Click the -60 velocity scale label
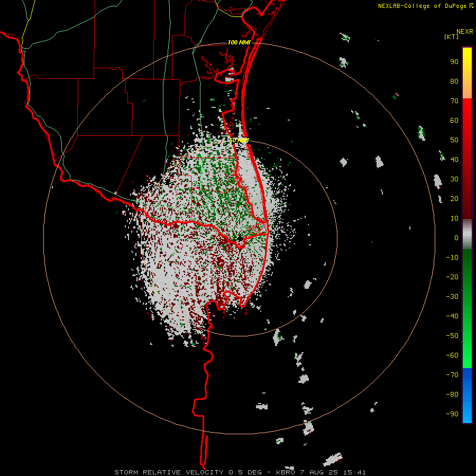Screen dimensions: 476x476 coord(452,355)
